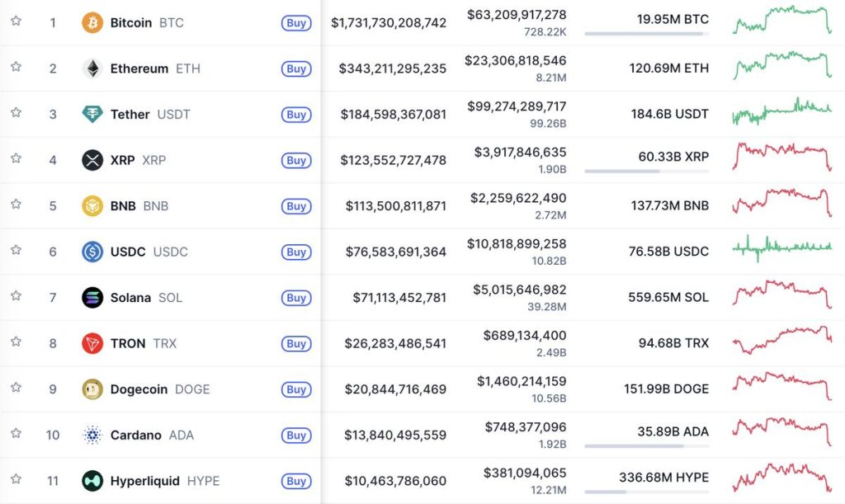This screenshot has height=504, width=845.
Task: Click the BNB coin icon
Action: (92, 206)
